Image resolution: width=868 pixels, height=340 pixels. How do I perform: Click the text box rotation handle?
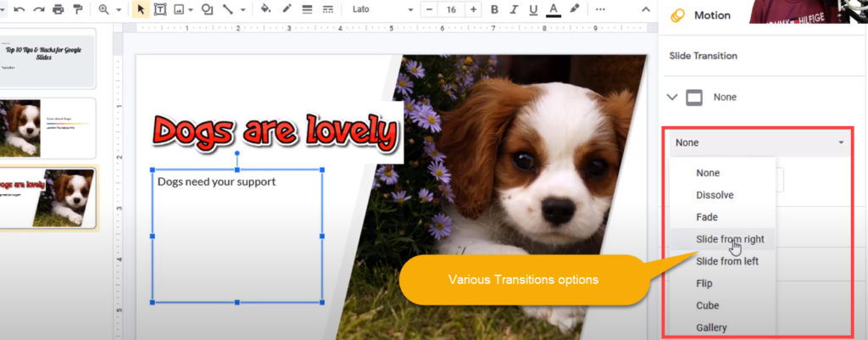coord(237,153)
